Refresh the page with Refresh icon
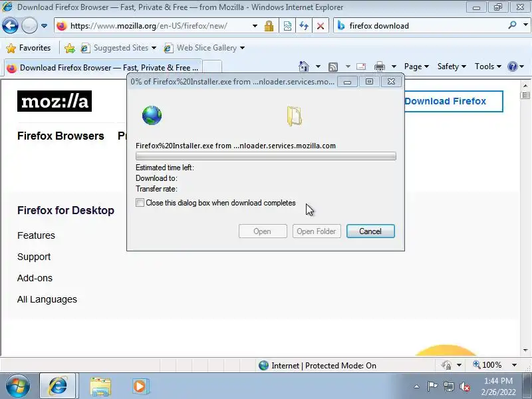Viewport: 532px width, 399px height. pyautogui.click(x=304, y=26)
